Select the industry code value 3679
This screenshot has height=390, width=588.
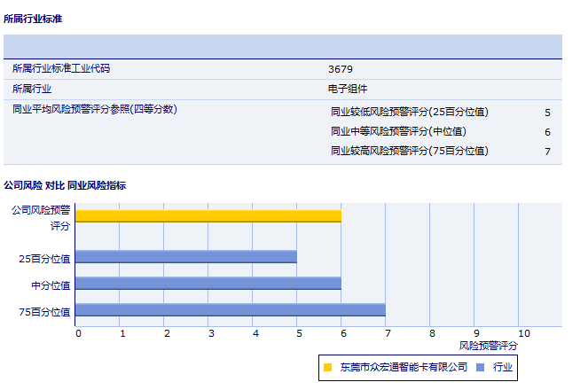pos(341,68)
